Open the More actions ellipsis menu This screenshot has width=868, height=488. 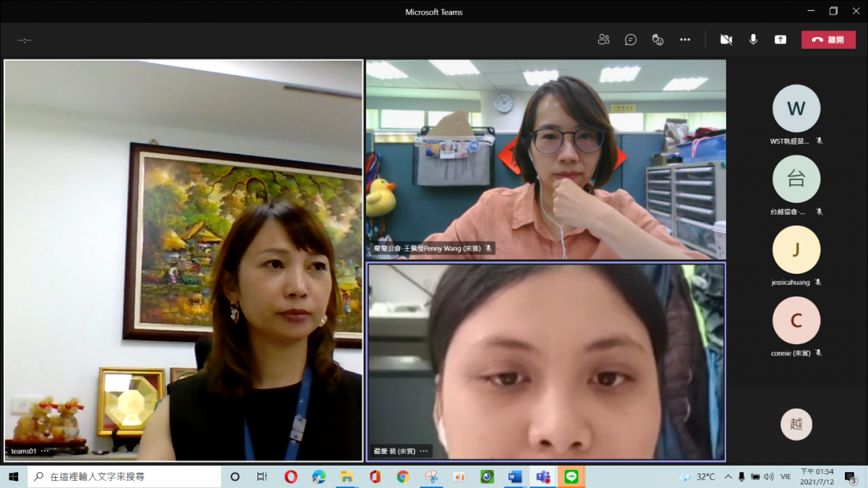(685, 40)
